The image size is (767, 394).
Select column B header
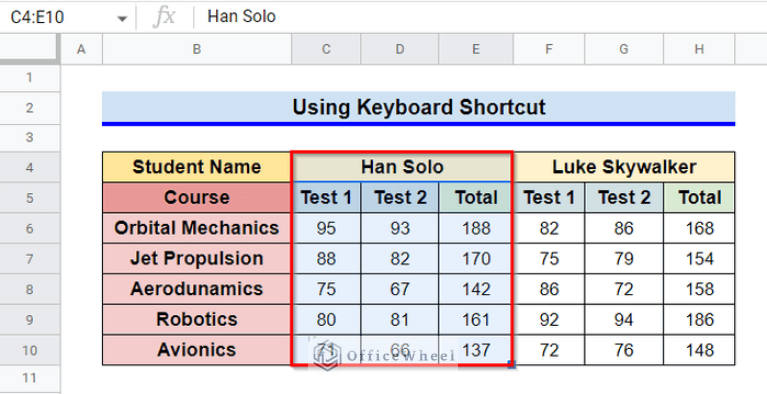[197, 49]
